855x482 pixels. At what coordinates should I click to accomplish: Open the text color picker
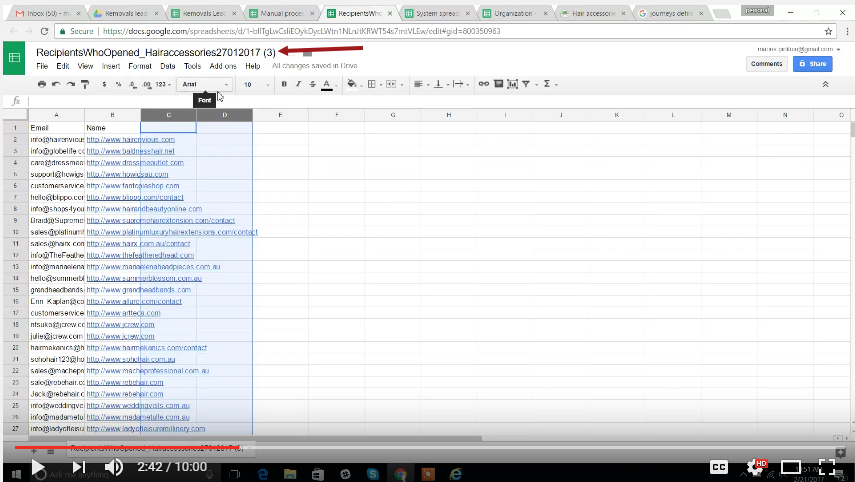(x=327, y=84)
